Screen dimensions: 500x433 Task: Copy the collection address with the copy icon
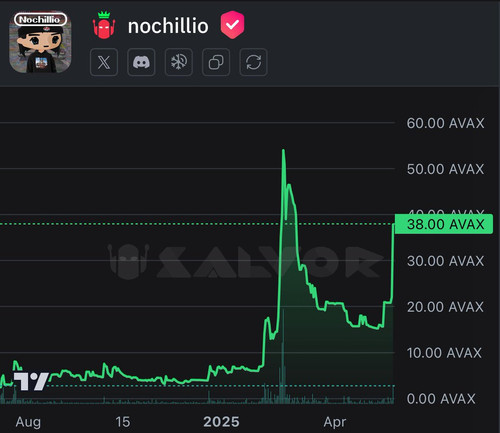tap(216, 62)
